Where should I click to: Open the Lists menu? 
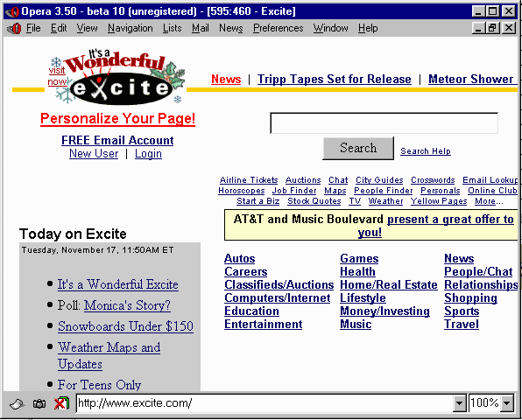tap(173, 28)
